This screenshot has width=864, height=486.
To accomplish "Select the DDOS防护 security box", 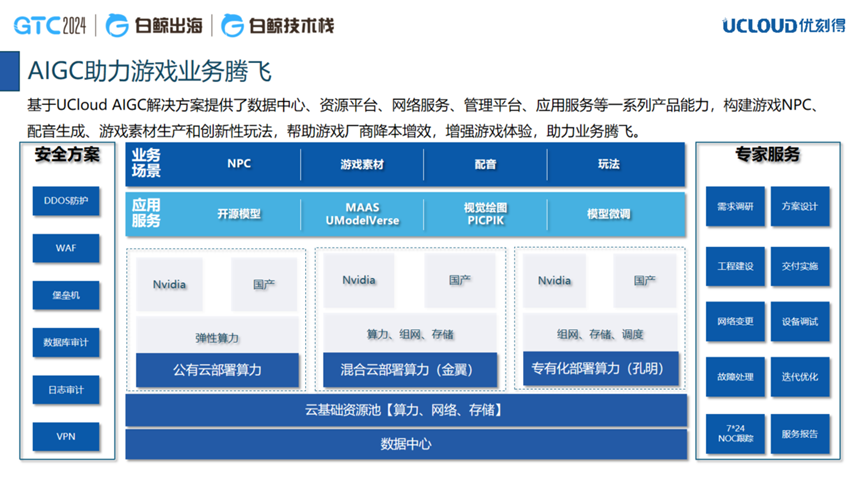I will point(67,201).
